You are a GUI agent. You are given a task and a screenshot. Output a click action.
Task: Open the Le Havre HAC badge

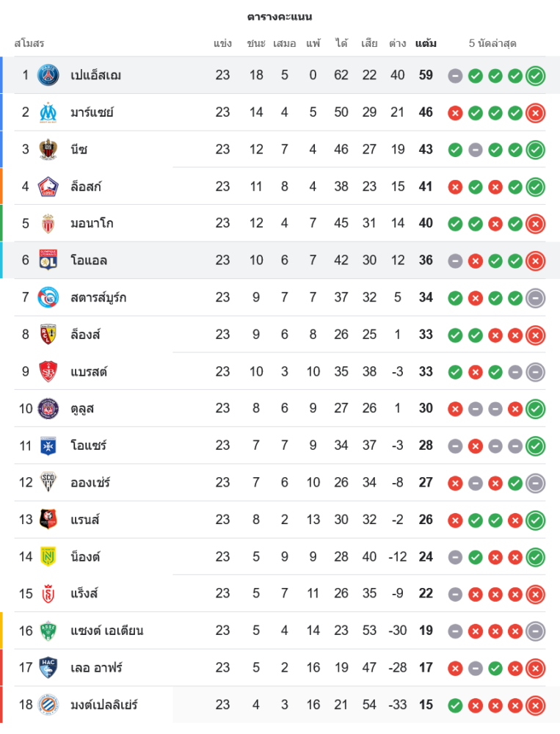48,667
